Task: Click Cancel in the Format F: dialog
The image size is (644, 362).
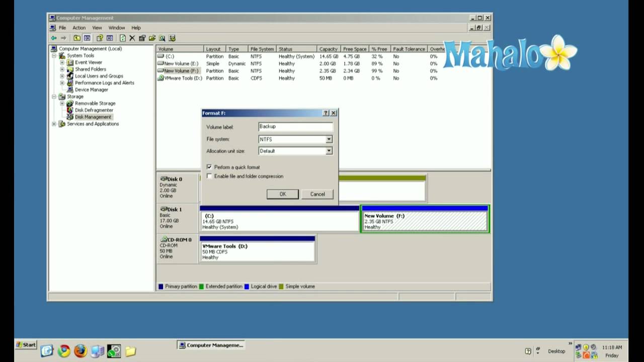Action: coord(317,194)
